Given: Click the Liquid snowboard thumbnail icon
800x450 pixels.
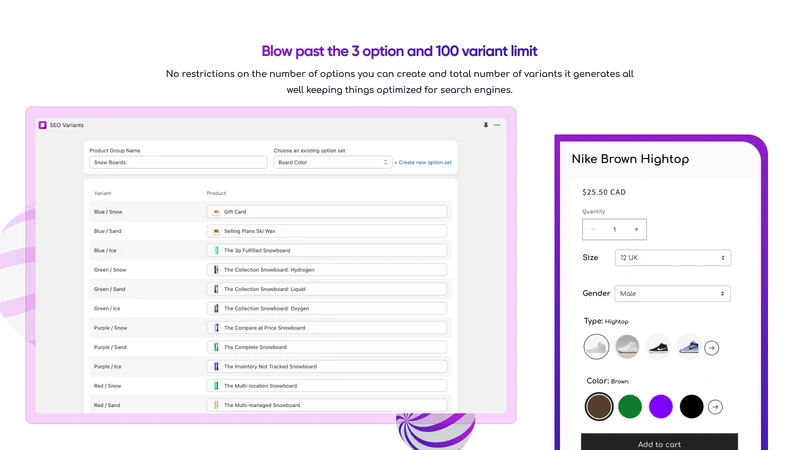Looking at the screenshot, I should pyautogui.click(x=216, y=289).
